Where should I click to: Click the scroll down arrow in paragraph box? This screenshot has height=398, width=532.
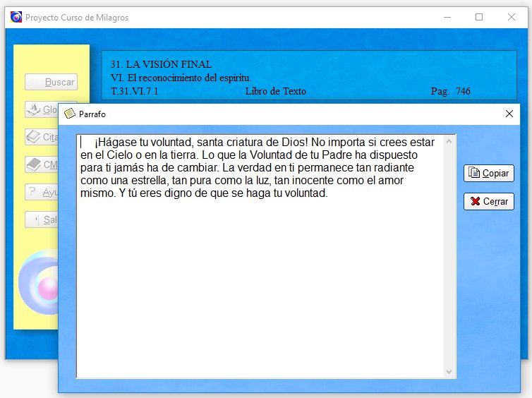click(449, 372)
